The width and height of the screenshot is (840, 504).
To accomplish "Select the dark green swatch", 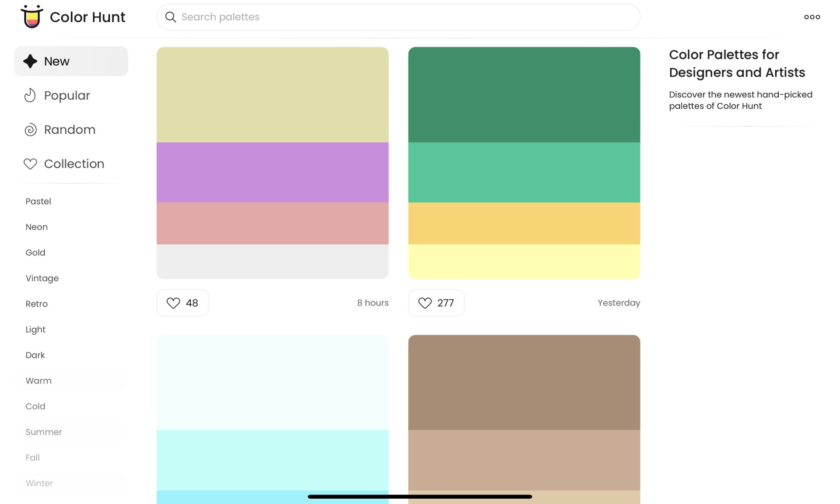I will click(x=524, y=94).
